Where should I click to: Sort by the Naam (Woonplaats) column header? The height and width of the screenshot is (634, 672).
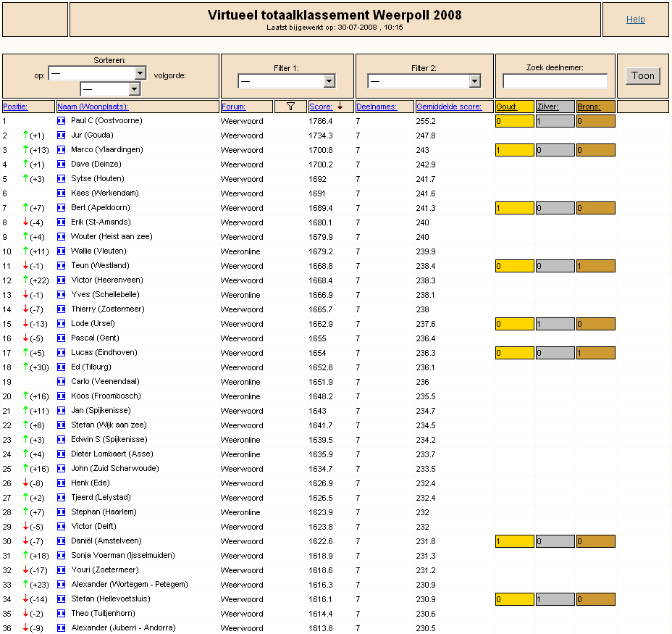coord(93,107)
